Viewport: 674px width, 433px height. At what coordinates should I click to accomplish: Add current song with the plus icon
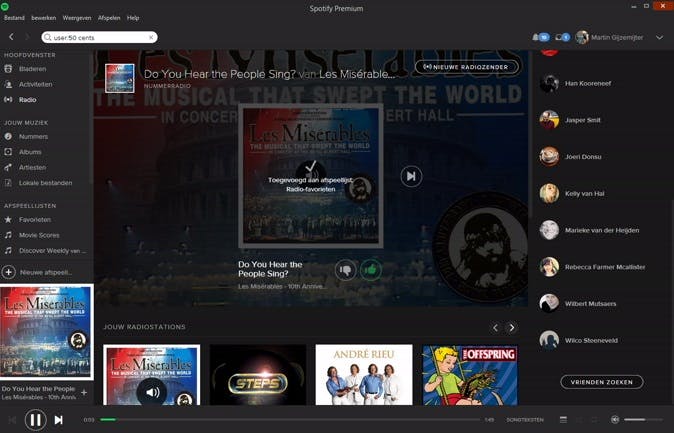tap(84, 393)
